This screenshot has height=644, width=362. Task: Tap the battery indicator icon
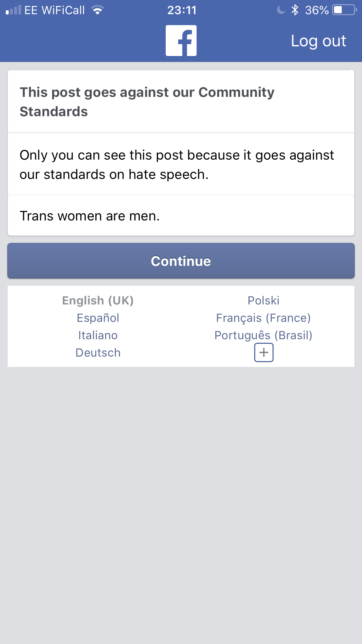coord(344,10)
